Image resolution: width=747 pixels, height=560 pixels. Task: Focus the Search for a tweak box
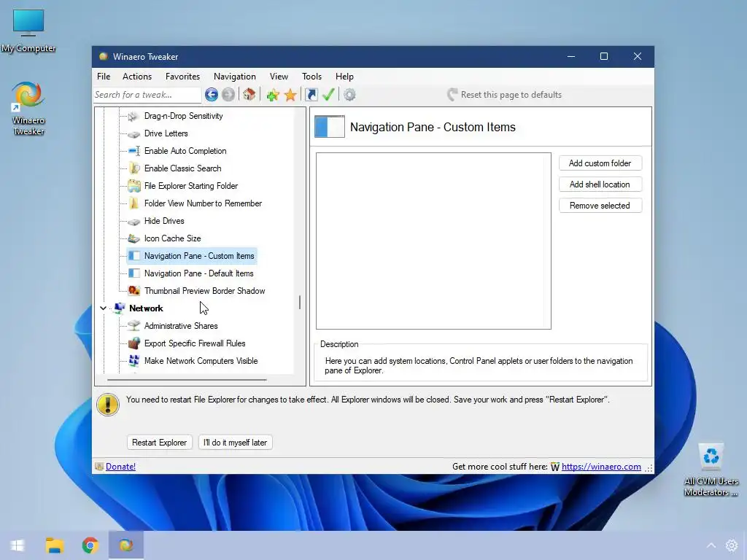tap(147, 95)
